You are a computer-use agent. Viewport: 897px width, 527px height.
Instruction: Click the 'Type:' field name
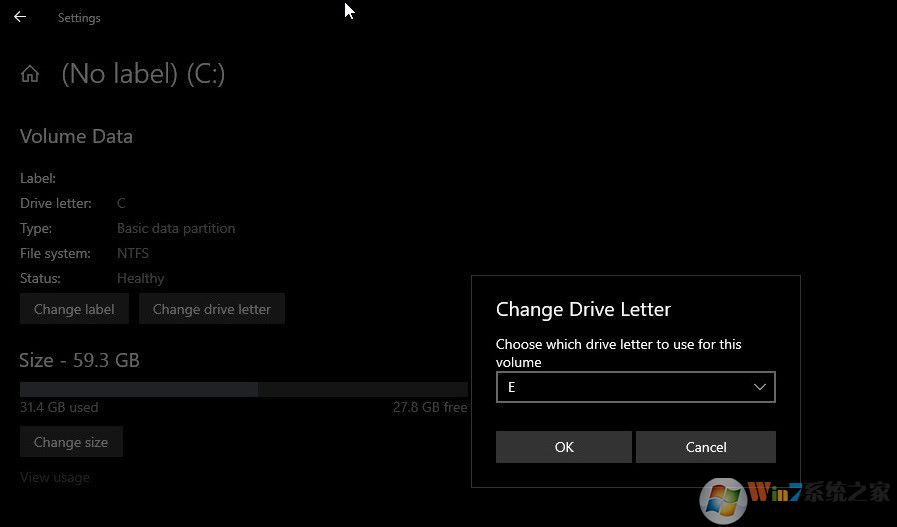[35, 228]
